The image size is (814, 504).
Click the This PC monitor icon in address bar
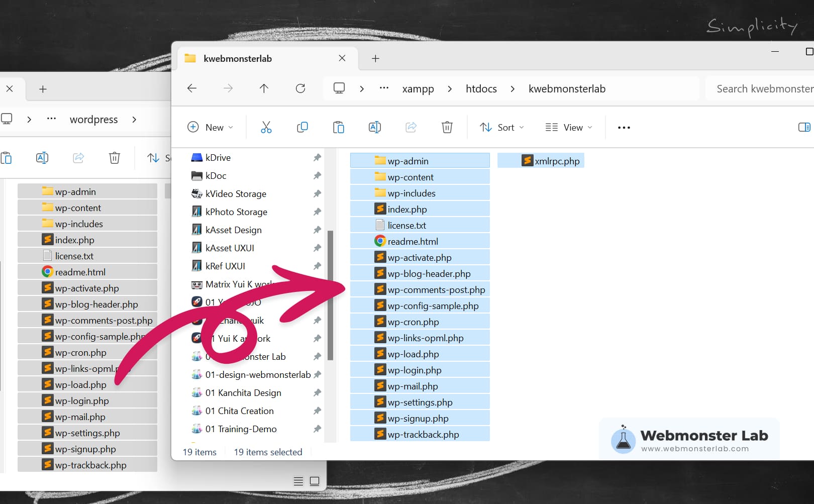click(339, 88)
